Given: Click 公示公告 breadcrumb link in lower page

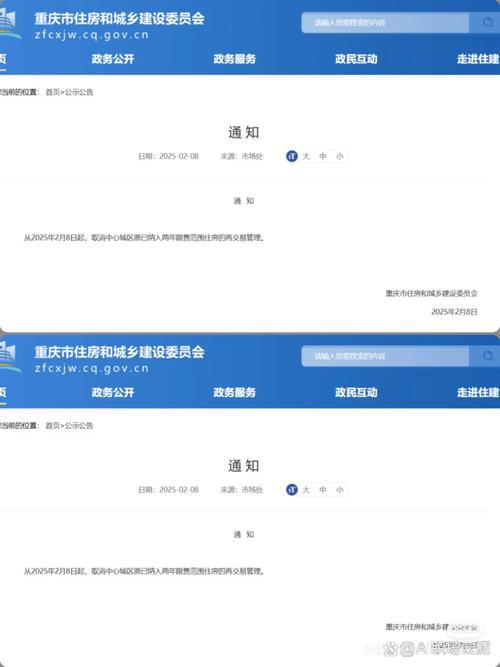Looking at the screenshot, I should click(79, 426).
